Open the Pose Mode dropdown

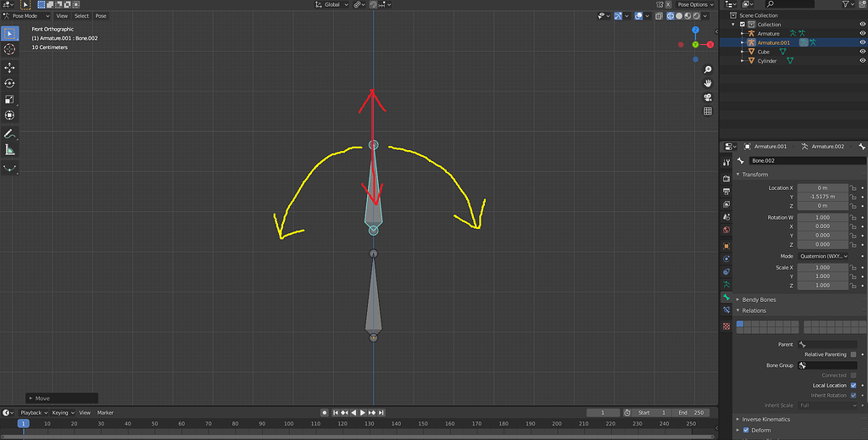pos(26,16)
